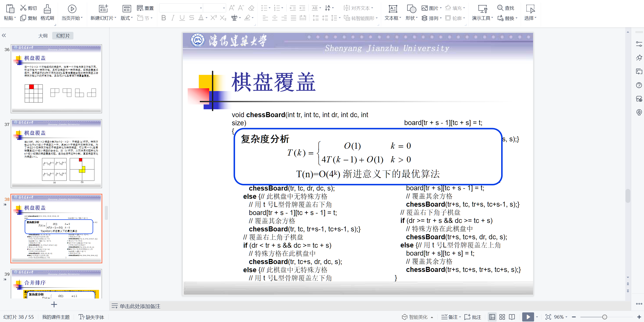Click the Format Painter (格式刷) icon

coord(47,9)
